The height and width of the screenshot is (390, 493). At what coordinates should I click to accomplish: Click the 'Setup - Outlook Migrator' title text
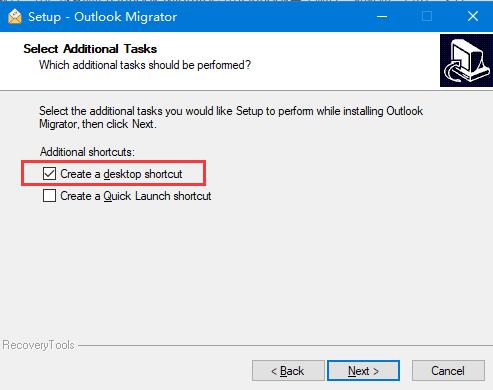[102, 17]
